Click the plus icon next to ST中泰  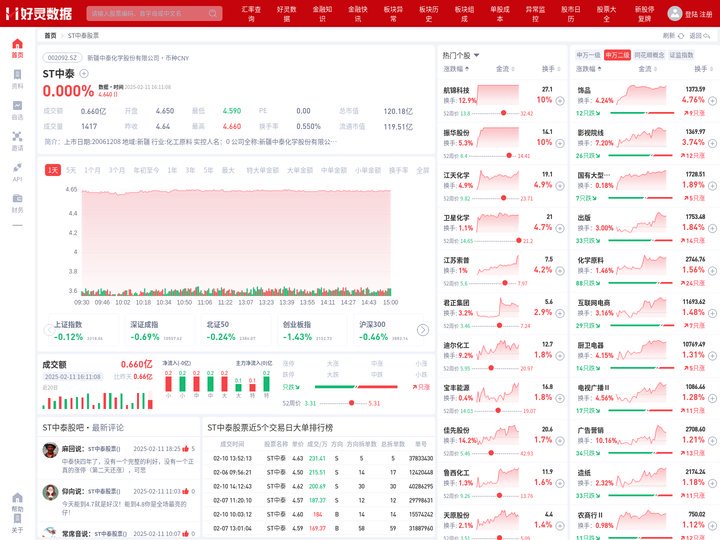click(x=84, y=73)
